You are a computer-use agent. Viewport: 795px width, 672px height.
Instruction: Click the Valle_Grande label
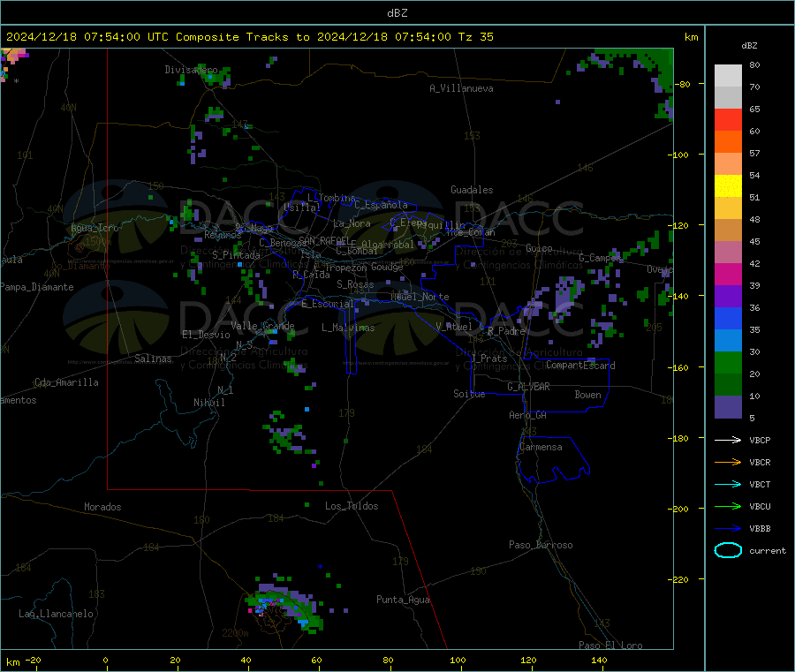click(262, 326)
